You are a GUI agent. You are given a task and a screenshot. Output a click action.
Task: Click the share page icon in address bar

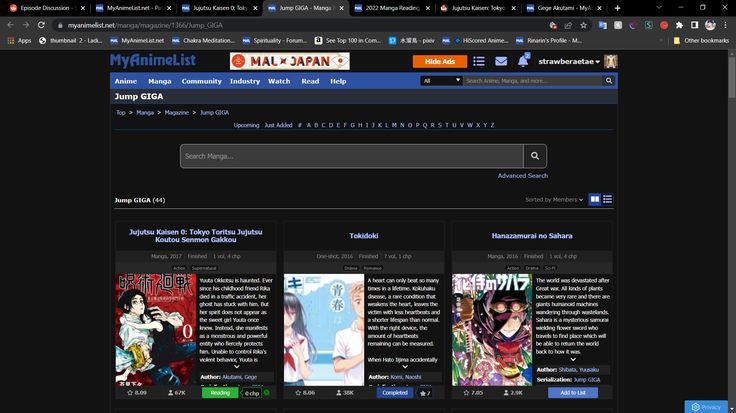pyautogui.click(x=568, y=25)
